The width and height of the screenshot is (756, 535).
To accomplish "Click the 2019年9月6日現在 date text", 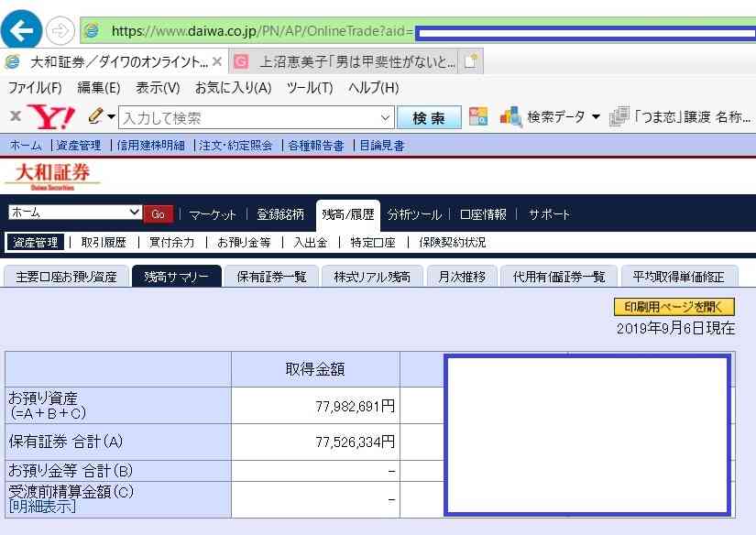I will tap(676, 329).
